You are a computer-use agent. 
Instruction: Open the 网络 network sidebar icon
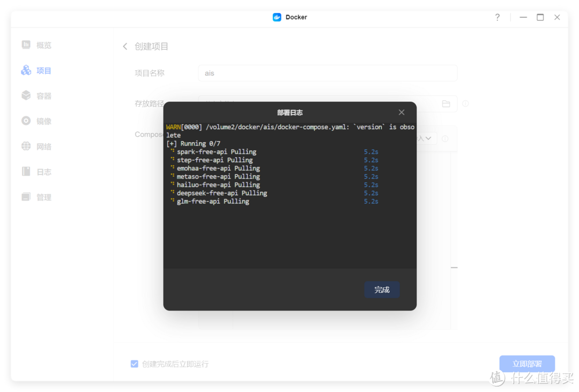coord(26,146)
